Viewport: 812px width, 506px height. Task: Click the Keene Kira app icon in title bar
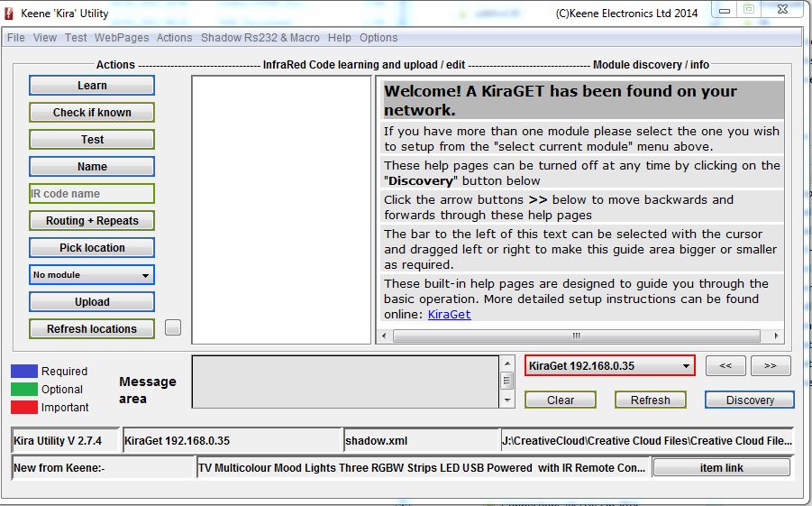(x=9, y=13)
